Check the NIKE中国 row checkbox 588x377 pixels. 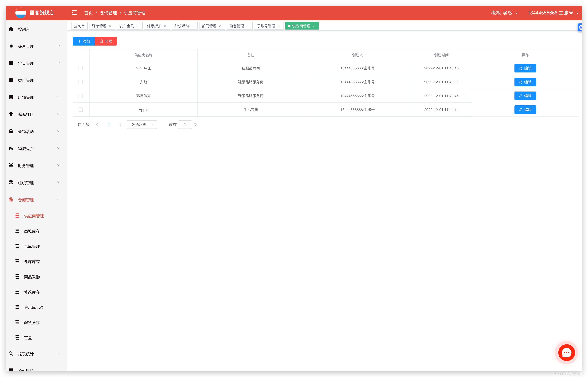pyautogui.click(x=81, y=68)
